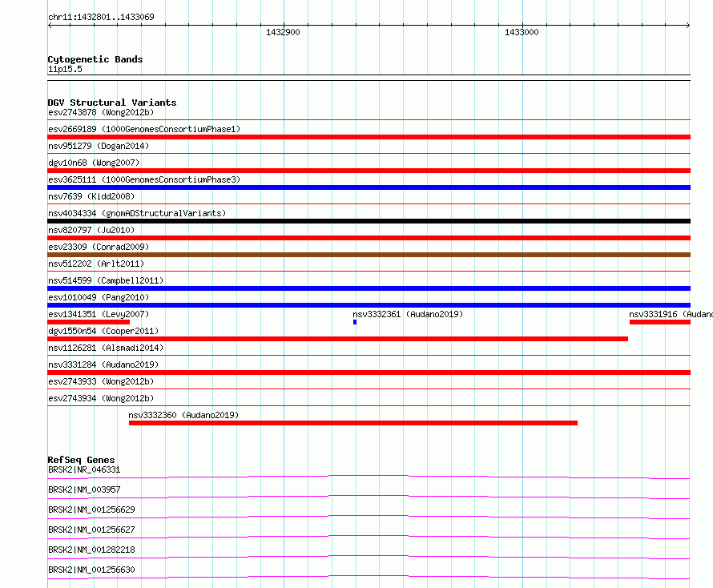Image resolution: width=713 pixels, height=588 pixels.
Task: Click the short red bar under esv1341351
Action: coord(89,322)
